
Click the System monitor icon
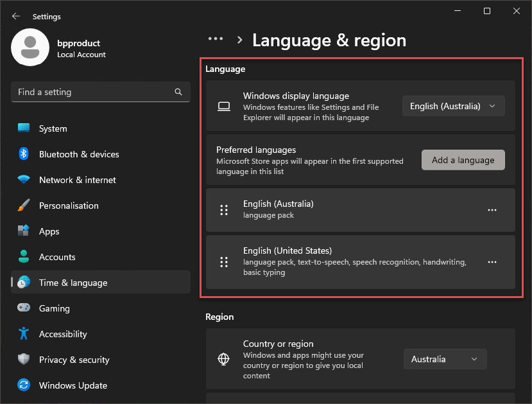[x=24, y=128]
